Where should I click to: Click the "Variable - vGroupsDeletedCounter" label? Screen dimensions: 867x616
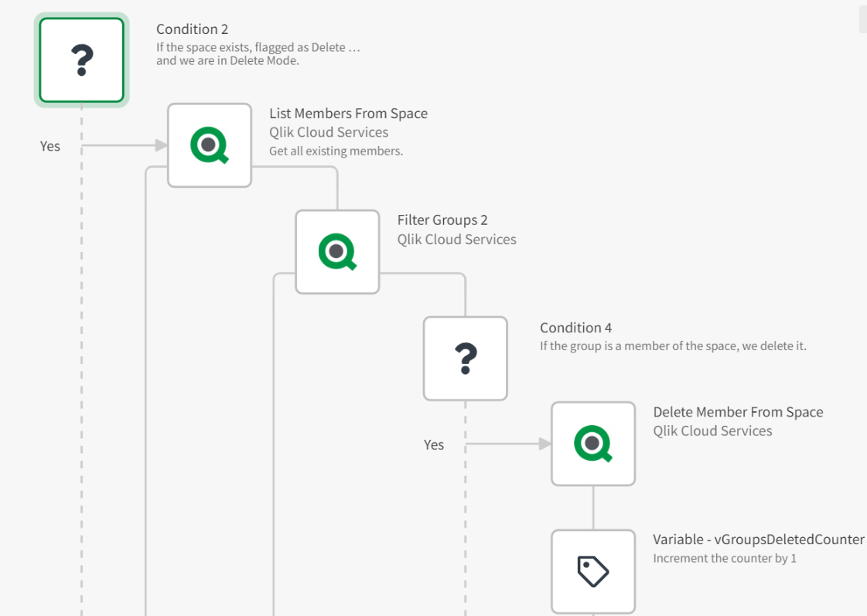758,539
